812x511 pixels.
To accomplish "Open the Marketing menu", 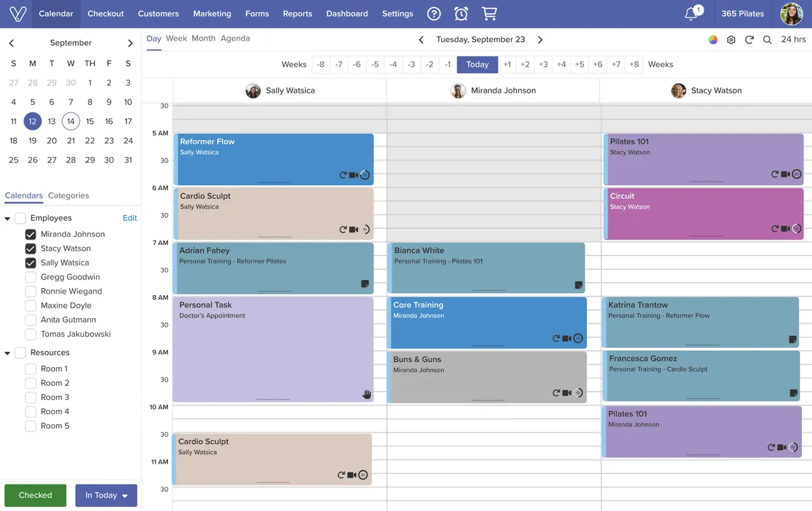I will [x=212, y=14].
